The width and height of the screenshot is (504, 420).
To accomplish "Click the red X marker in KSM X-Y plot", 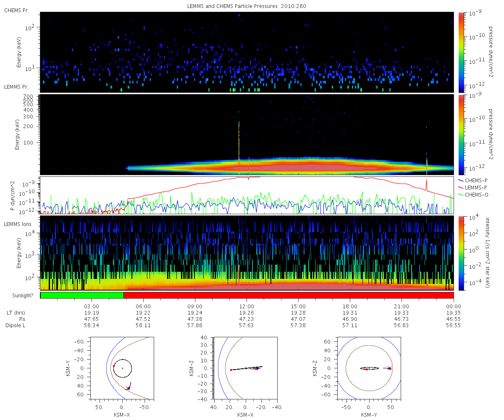I will click(128, 388).
